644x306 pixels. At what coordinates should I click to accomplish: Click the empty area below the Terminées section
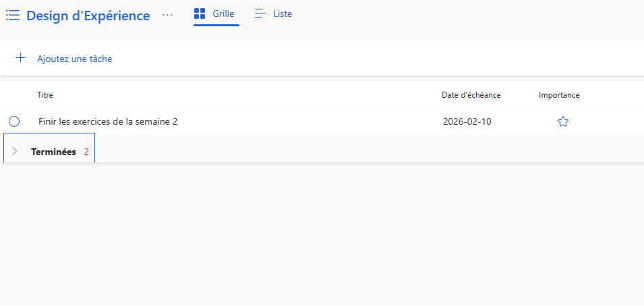pyautogui.click(x=322, y=236)
